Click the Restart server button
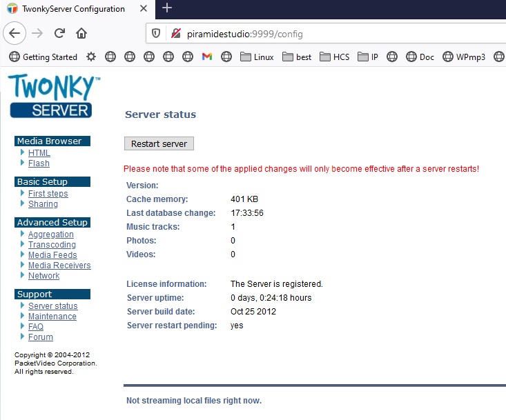The image size is (506, 420). pyautogui.click(x=159, y=143)
